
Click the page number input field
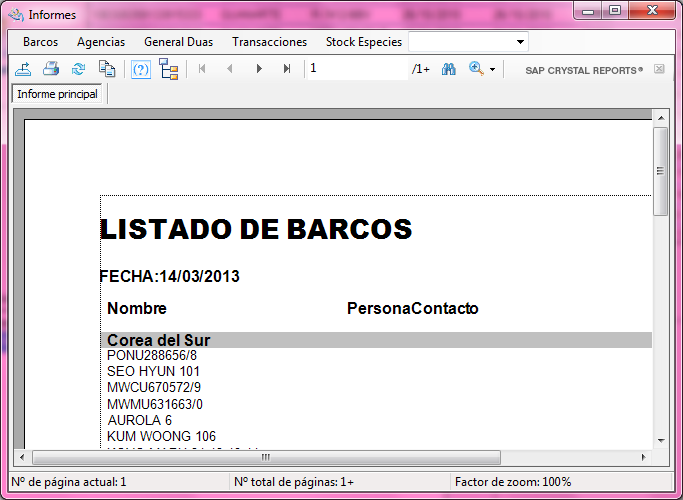coord(358,68)
